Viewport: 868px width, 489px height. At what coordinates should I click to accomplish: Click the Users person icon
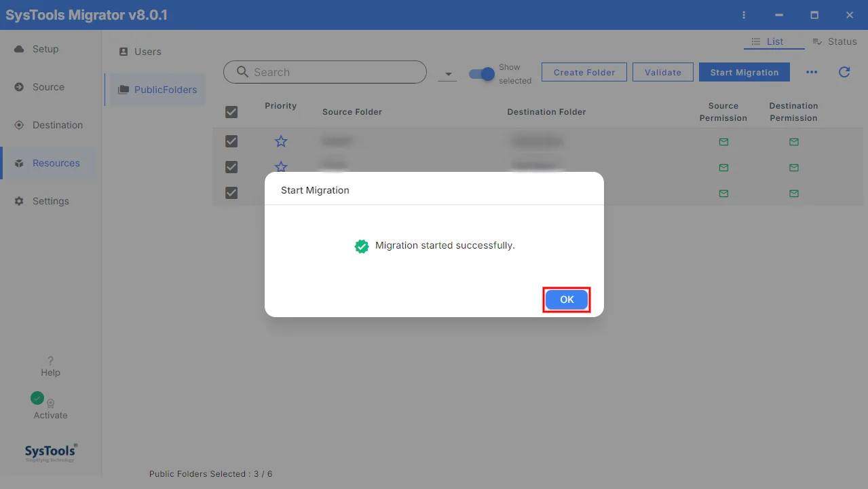pos(124,52)
